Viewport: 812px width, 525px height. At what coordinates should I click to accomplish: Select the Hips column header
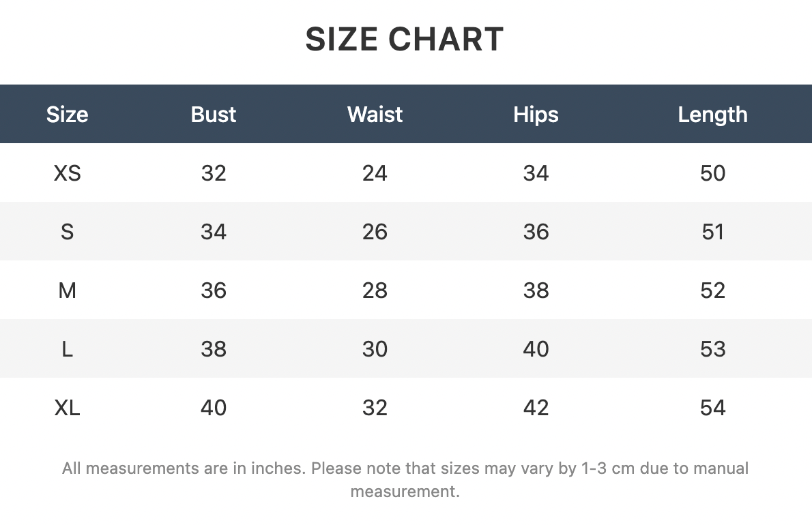pos(536,115)
